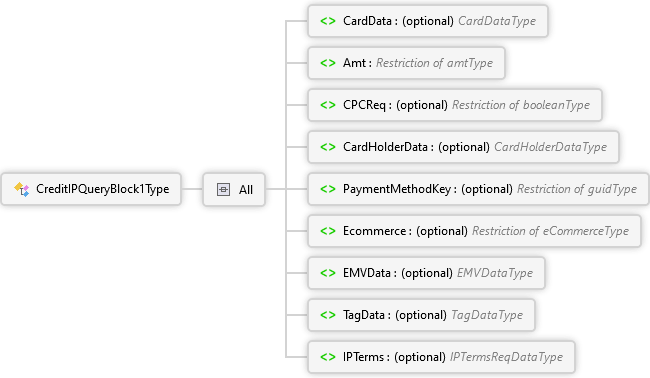Screen dimensions: 650x378
Task: Follow the Restriction of eCommerceType link
Action: [x=550, y=231]
